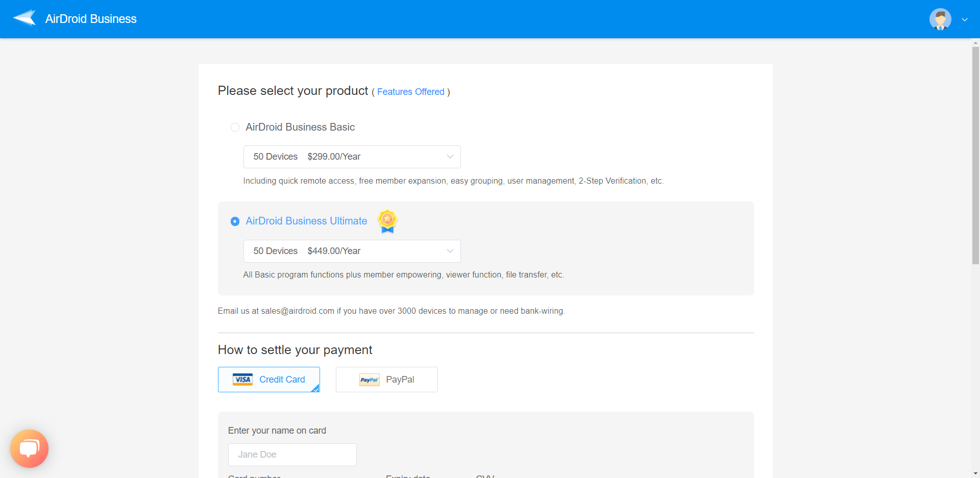This screenshot has height=478, width=980.
Task: Choose Credit Card payment tab
Action: (269, 380)
